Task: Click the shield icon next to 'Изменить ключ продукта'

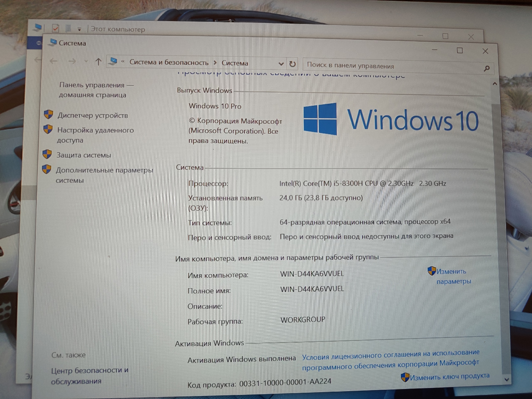Action: point(405,377)
